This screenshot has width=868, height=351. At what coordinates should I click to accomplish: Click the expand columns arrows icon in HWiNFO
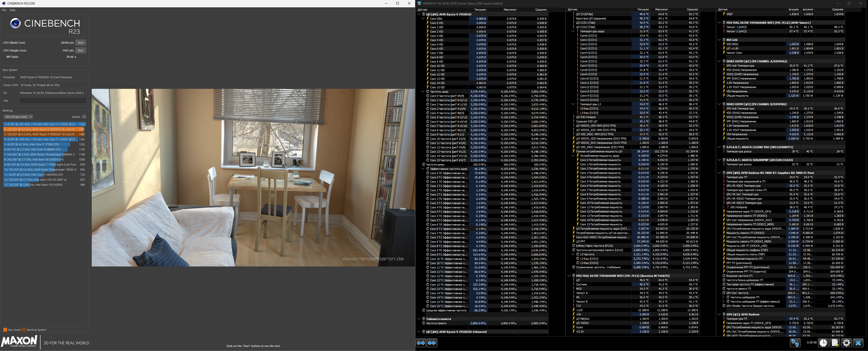421,343
